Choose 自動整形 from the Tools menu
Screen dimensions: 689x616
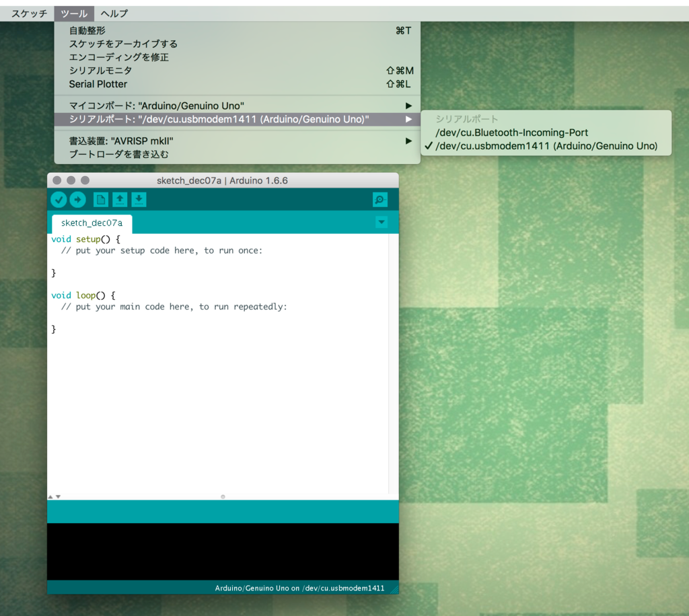tap(238, 30)
